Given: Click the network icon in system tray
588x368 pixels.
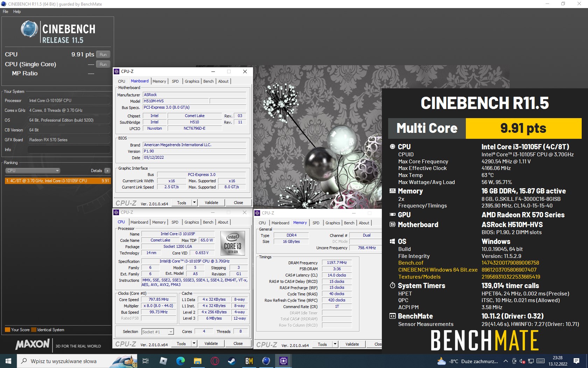Looking at the screenshot, I should [x=531, y=361].
